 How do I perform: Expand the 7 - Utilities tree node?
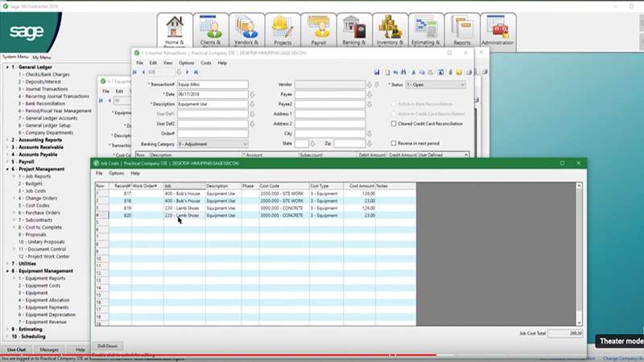[x=7, y=264]
